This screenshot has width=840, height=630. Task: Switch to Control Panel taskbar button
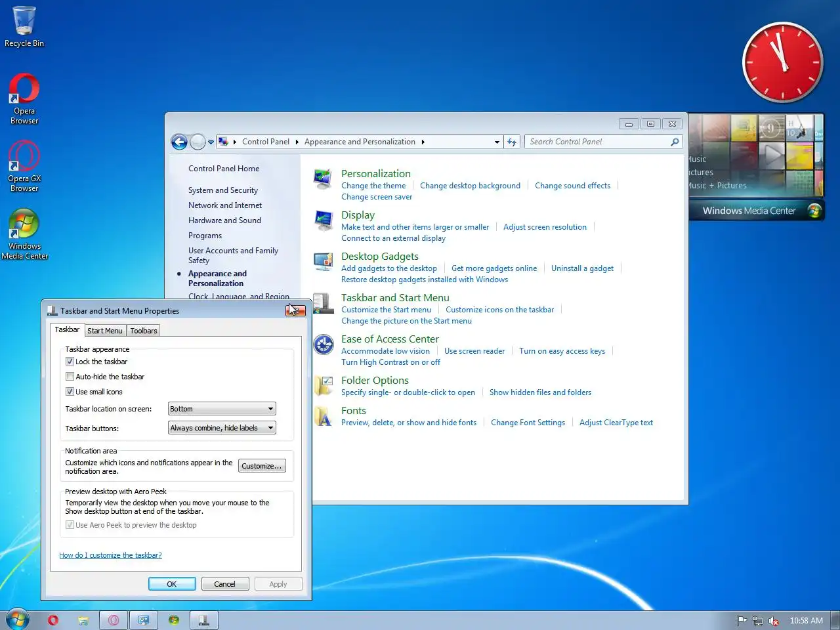(x=144, y=620)
